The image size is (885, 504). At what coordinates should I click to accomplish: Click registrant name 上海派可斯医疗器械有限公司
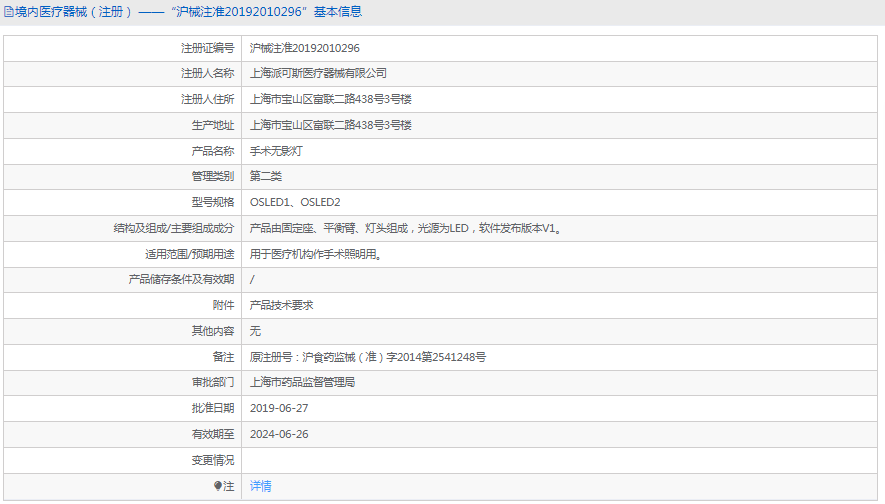(318, 73)
